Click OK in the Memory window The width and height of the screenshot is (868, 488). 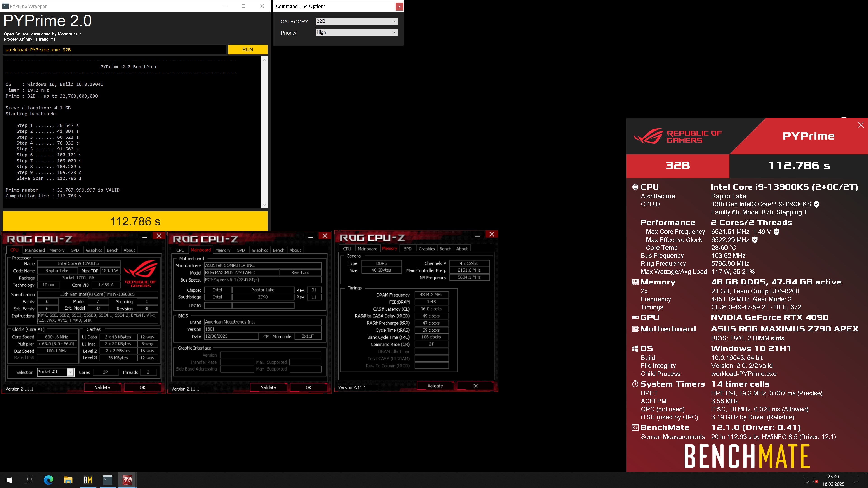click(475, 386)
